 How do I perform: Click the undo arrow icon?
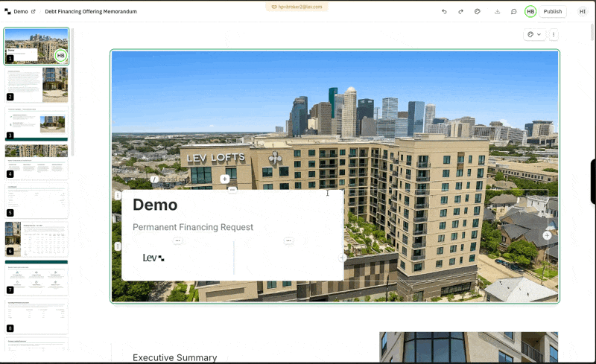point(444,12)
